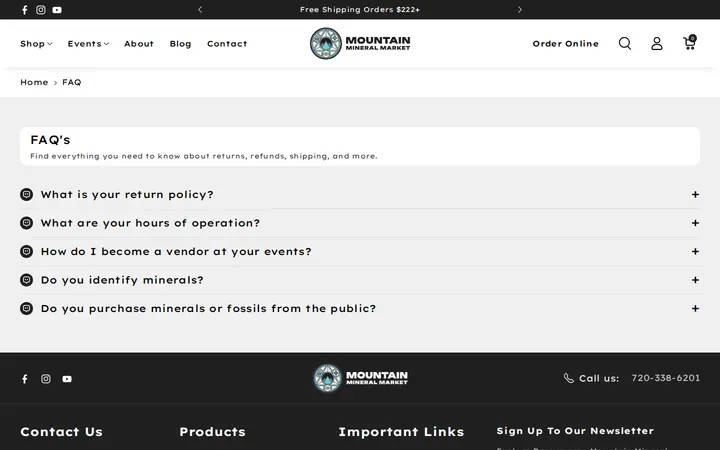
Task: Open Facebook icon in top bar
Action: (x=25, y=10)
